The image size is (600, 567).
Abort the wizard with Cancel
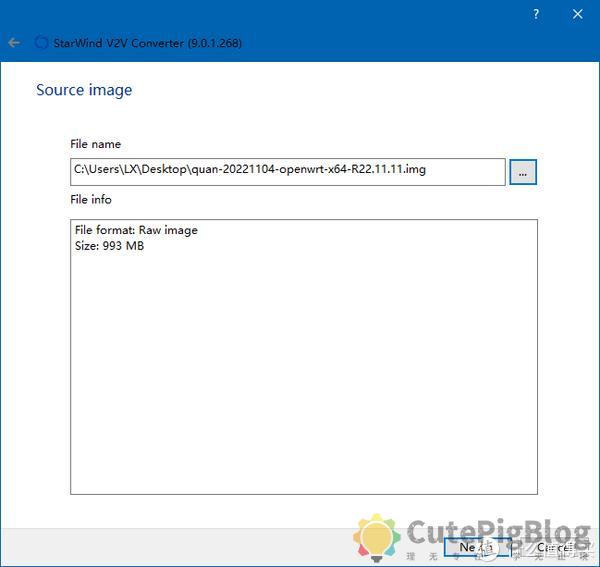click(x=556, y=547)
